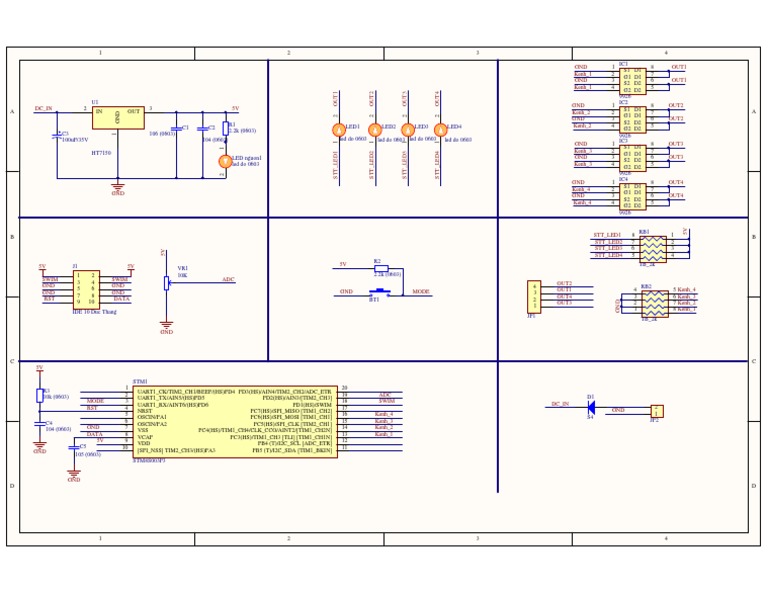Select the LED nguon1 power LED symbol
This screenshot has width=768, height=594.
point(225,161)
